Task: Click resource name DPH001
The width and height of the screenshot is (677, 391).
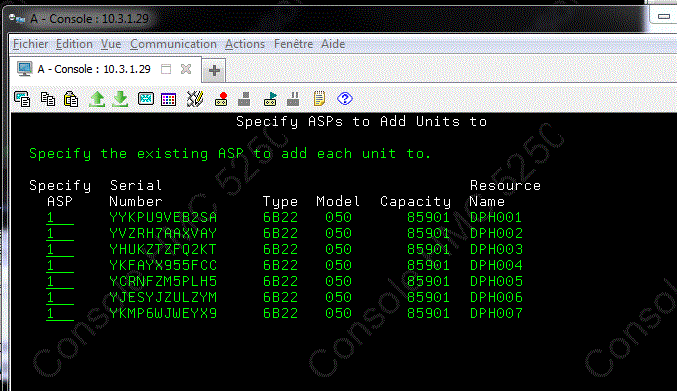Action: [x=496, y=217]
